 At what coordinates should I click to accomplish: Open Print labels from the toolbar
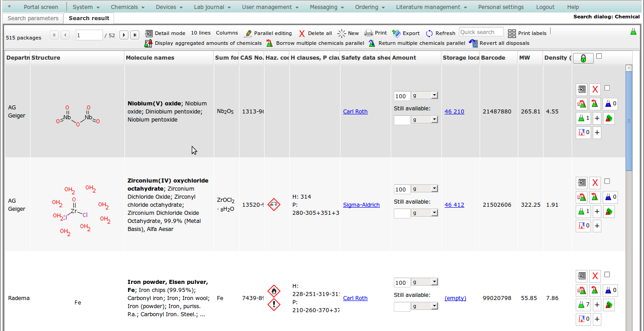click(x=512, y=33)
